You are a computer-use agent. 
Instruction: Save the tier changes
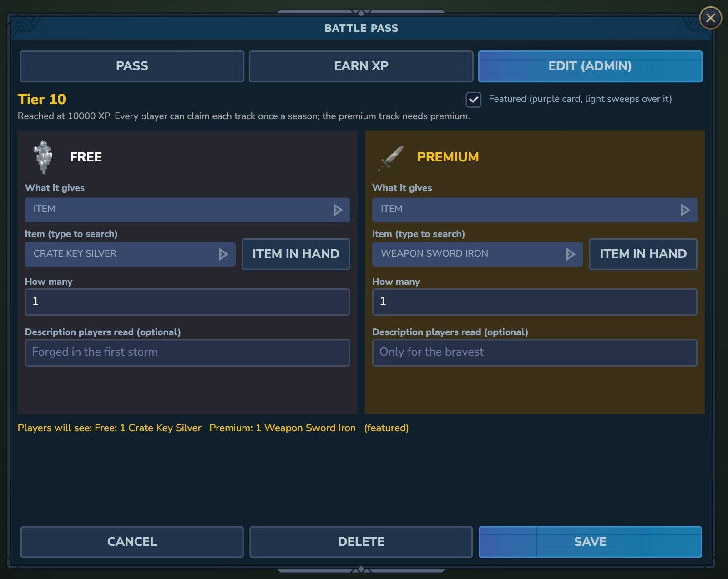tap(590, 542)
